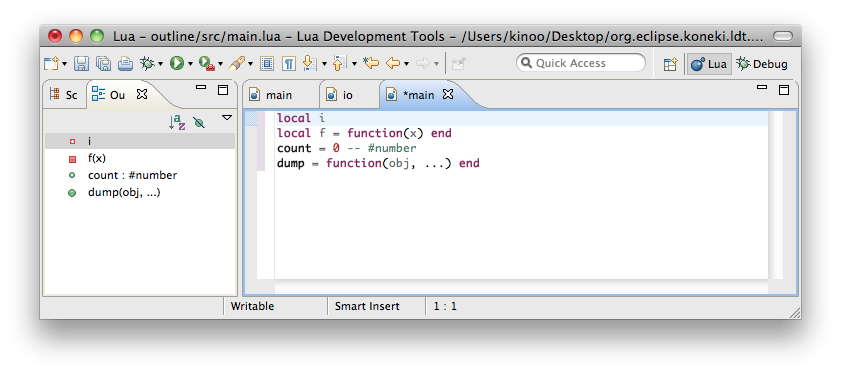841x374 pixels.
Task: Click the Writable status bar entry
Action: [252, 306]
